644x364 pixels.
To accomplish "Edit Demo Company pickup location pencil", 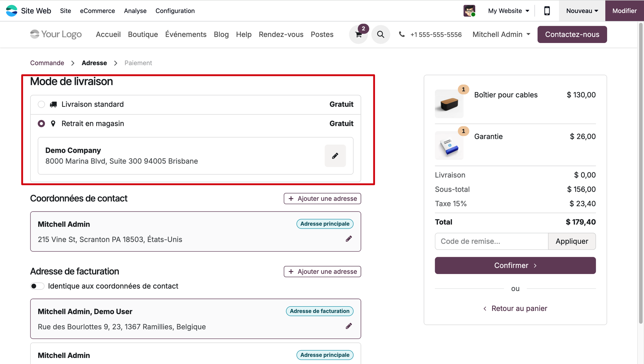I will coord(335,156).
